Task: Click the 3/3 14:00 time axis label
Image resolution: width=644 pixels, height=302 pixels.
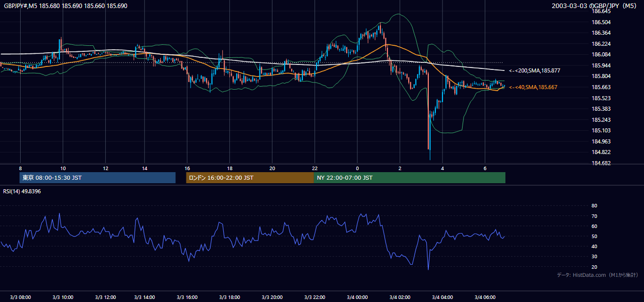Action: point(144,297)
